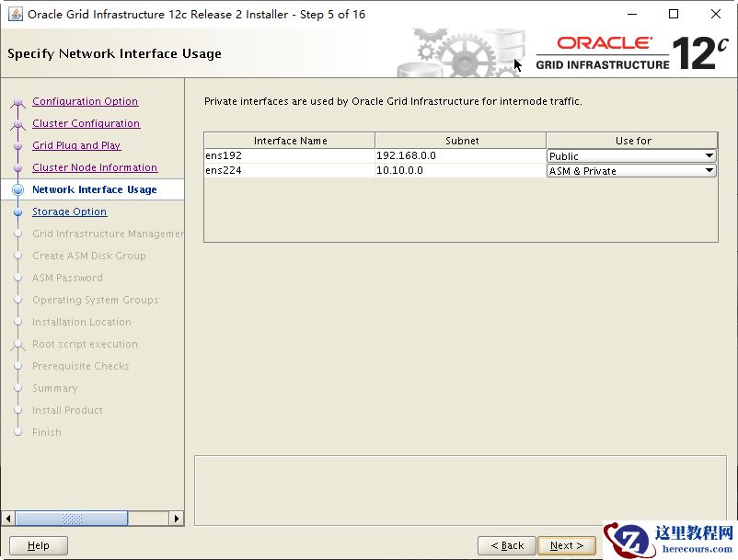Screen dimensions: 738x560
Task: Click the disabled Install Product step
Action: (67, 410)
